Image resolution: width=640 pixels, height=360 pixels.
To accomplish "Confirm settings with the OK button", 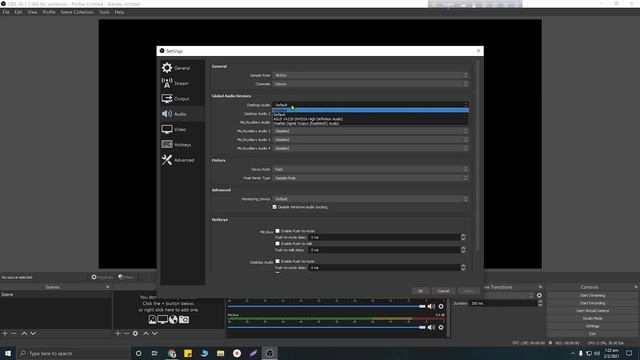I will [x=420, y=291].
